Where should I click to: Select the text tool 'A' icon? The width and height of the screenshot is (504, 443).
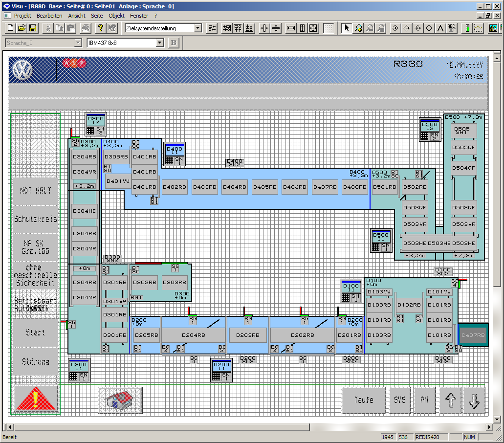[440, 28]
